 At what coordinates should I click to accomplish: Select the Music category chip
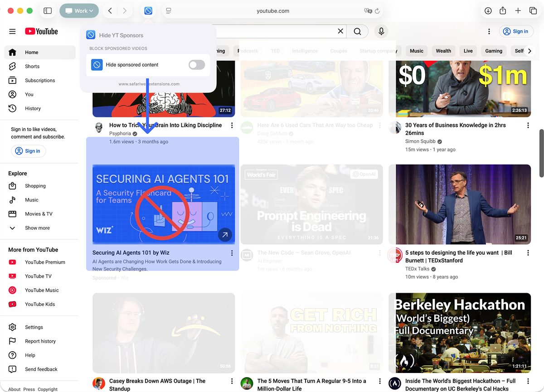pos(416,51)
